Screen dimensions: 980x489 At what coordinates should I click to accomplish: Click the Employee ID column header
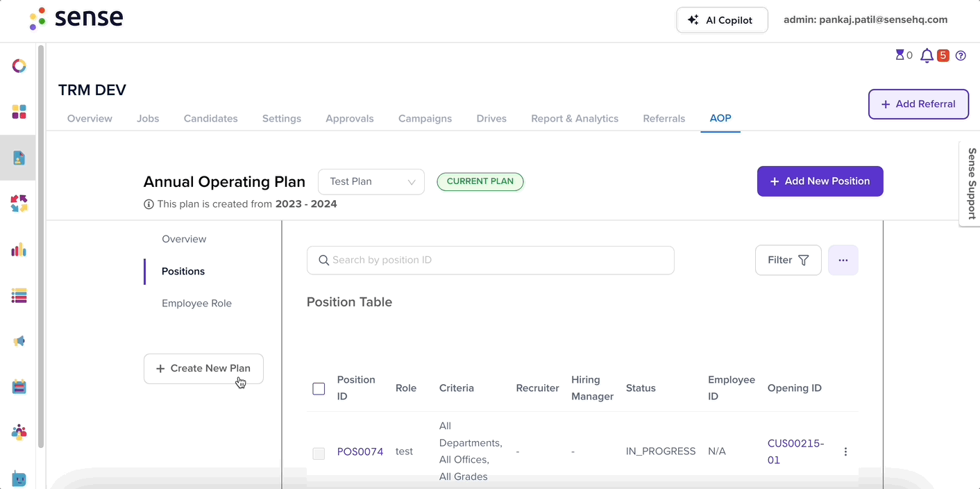[732, 388]
